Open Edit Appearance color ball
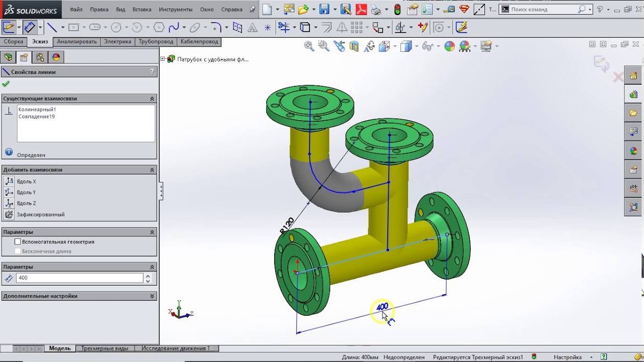Image resolution: width=644 pixels, height=362 pixels. (x=449, y=46)
